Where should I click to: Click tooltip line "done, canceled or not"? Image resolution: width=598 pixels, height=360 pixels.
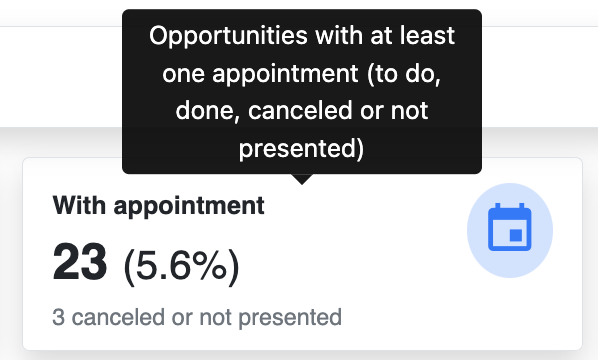[x=302, y=111]
